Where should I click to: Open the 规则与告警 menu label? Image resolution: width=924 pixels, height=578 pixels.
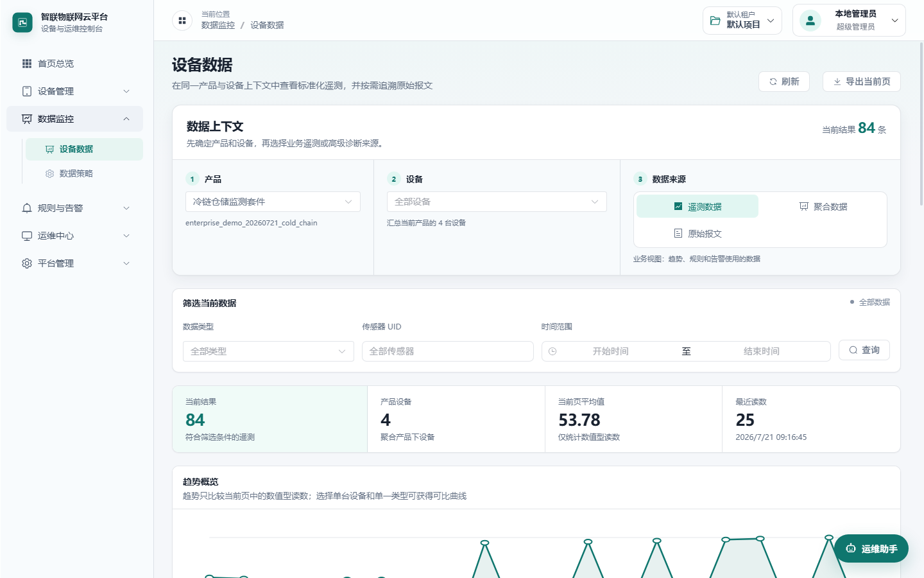60,208
